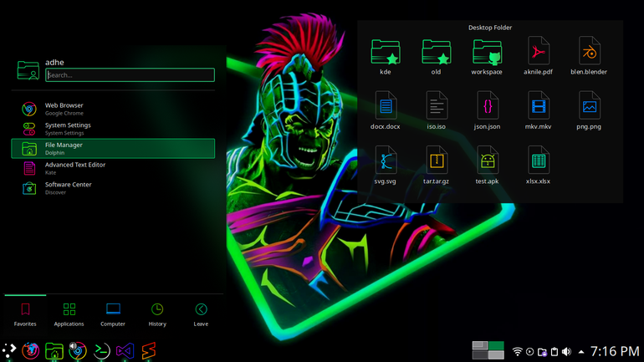Expand hidden system tray icons arrow
This screenshot has width=644, height=362.
(x=581, y=352)
